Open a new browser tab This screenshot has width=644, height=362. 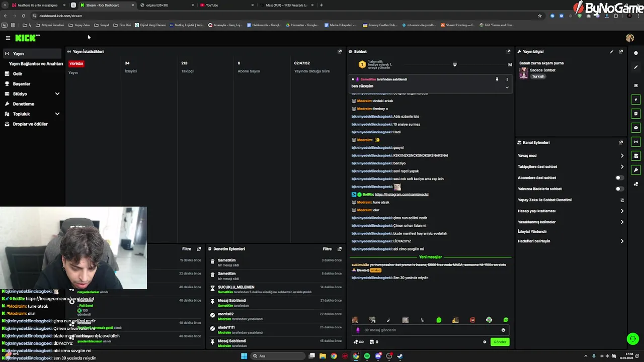[x=321, y=5]
